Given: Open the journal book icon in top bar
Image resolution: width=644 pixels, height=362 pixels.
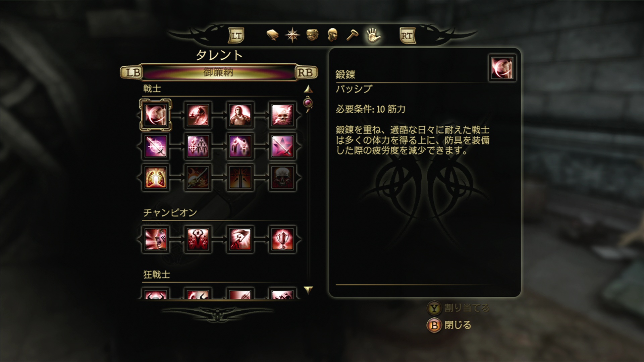Looking at the screenshot, I should (272, 35).
